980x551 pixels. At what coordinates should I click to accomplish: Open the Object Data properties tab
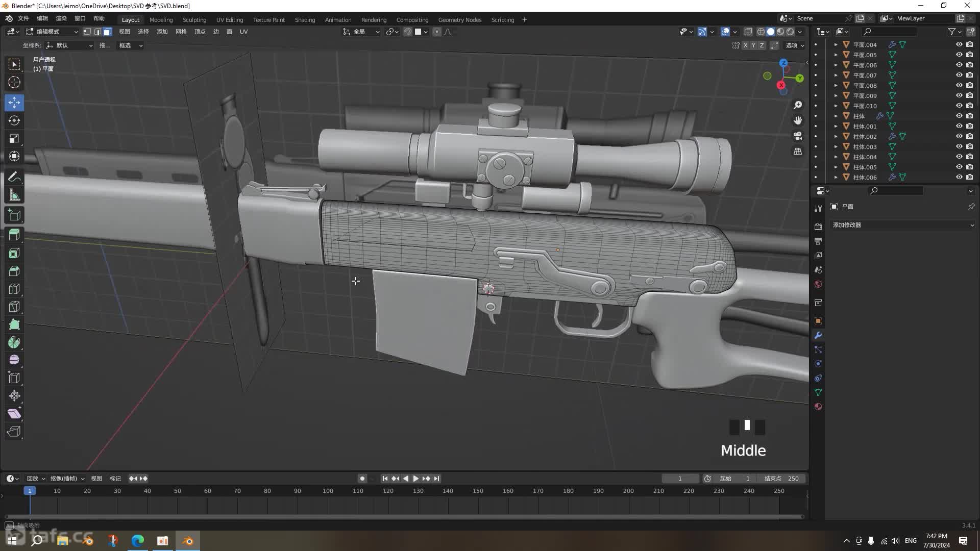(818, 392)
